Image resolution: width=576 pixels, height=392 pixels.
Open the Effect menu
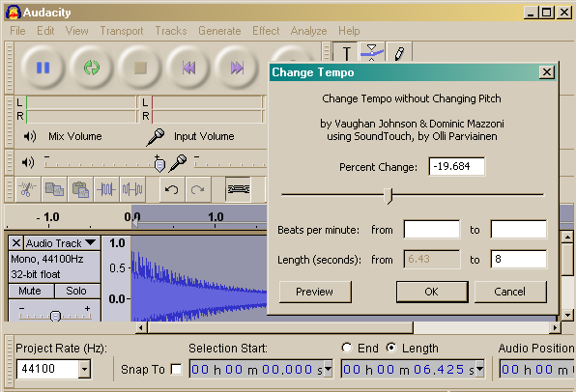(266, 31)
